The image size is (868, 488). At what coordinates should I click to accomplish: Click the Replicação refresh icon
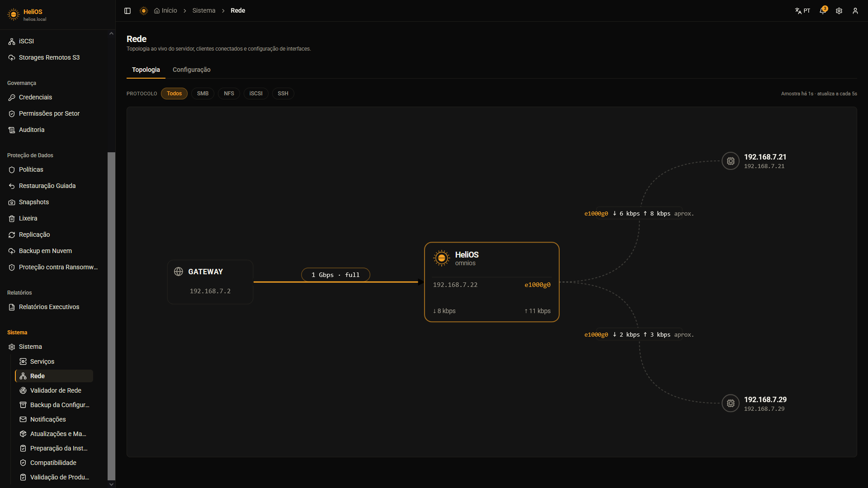tap(12, 235)
